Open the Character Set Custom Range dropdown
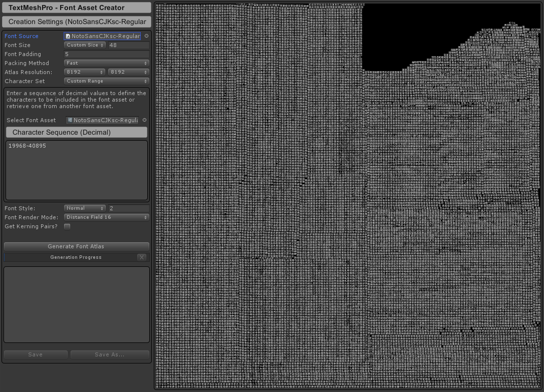544x392 pixels. [106, 81]
